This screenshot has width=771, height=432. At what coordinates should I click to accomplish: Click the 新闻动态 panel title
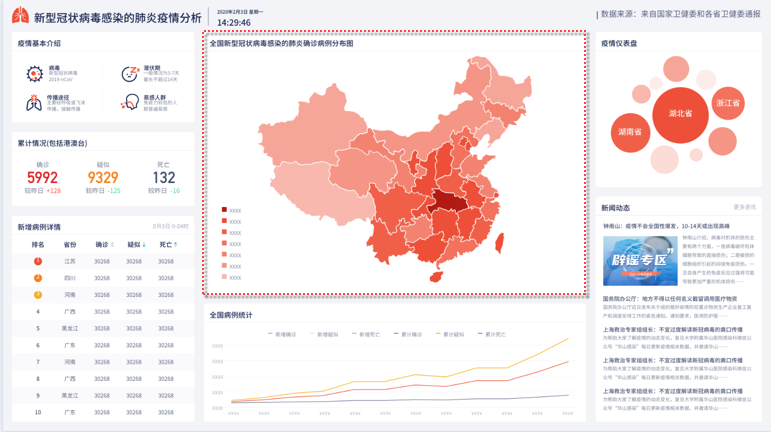coord(616,208)
